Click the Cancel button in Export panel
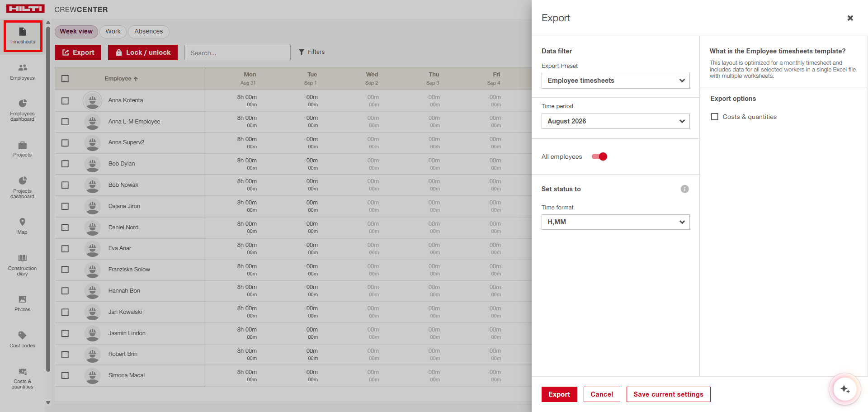Screen dimensions: 868x412 point(602,394)
